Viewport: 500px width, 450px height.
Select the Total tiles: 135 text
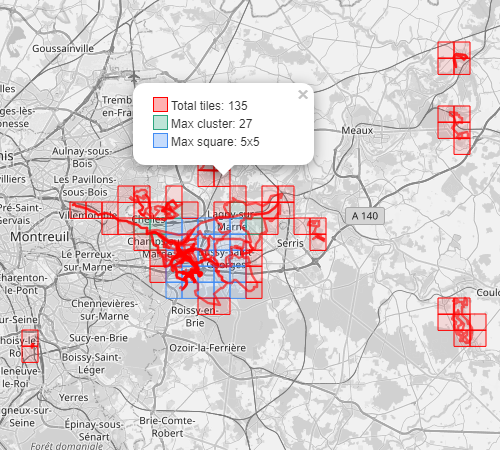[x=209, y=106]
